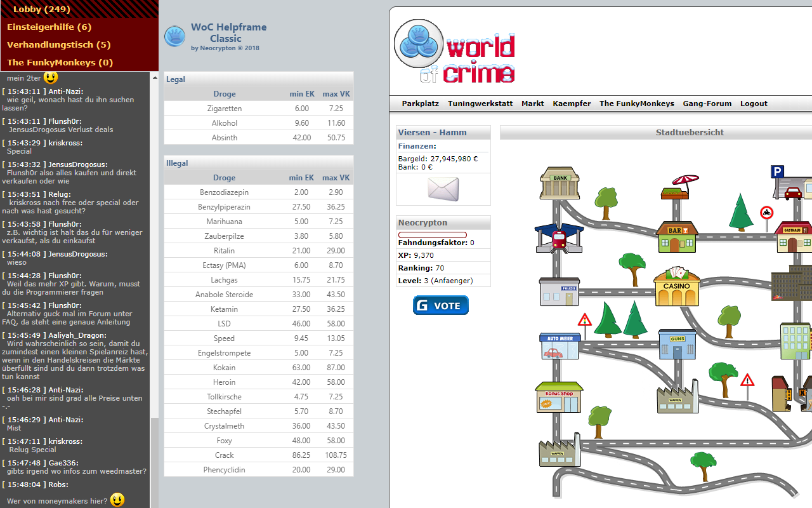Open the Gang-Forum

pos(707,104)
